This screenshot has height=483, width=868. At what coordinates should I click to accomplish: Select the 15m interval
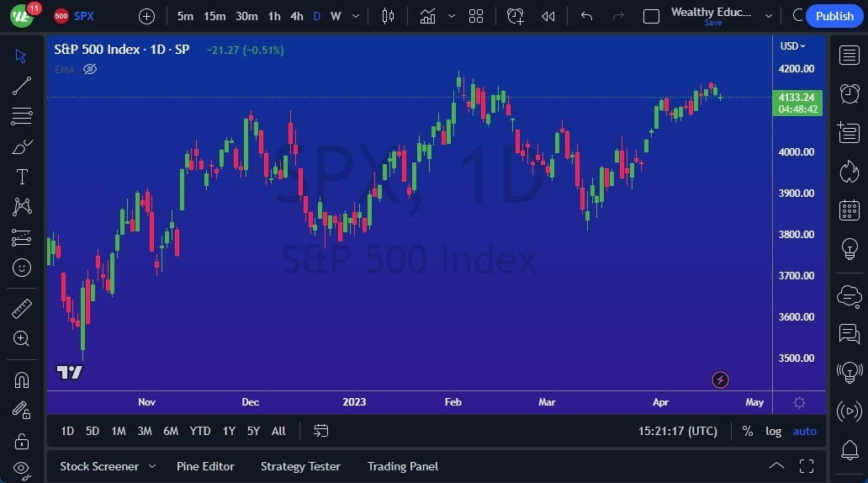[214, 17]
